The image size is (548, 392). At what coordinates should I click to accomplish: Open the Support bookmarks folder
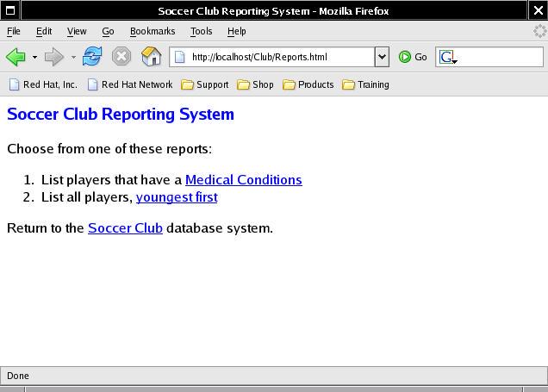click(x=204, y=84)
